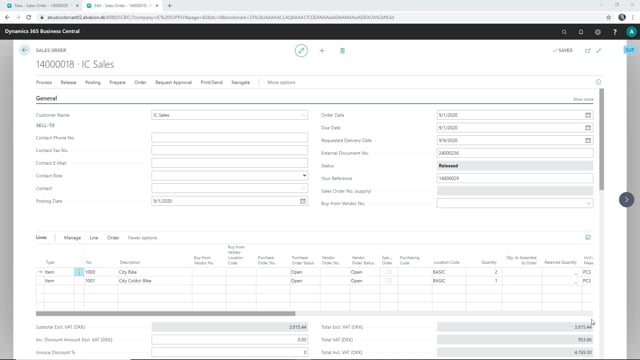Open the Buy-from Vendor No. dropdown
Image resolution: width=640 pixels, height=360 pixels.
[588, 203]
